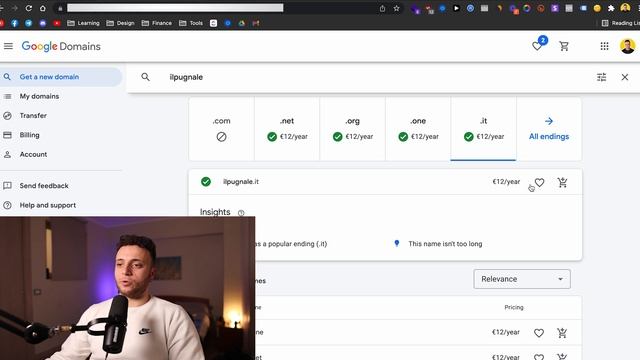Click 'This name isn't too long' insight
Screen dimensions: 640x360
[445, 244]
